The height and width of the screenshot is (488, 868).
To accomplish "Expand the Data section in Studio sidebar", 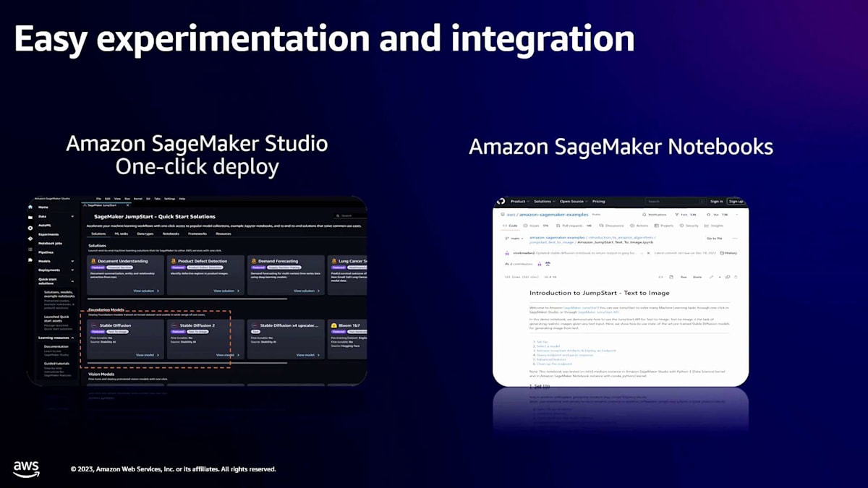I will (72, 217).
